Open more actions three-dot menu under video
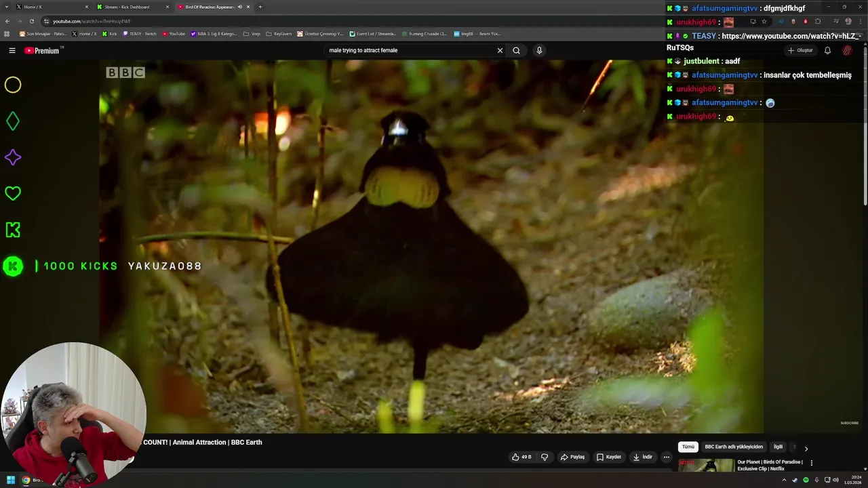 [666, 457]
